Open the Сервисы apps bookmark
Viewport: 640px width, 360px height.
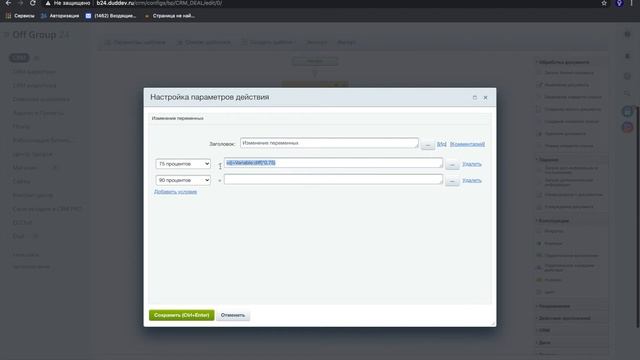[x=20, y=16]
